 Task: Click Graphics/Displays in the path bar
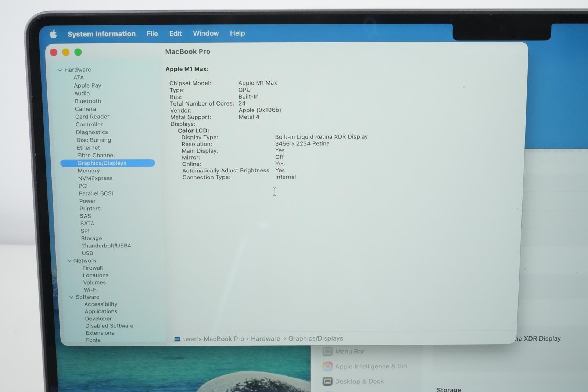pyautogui.click(x=316, y=338)
